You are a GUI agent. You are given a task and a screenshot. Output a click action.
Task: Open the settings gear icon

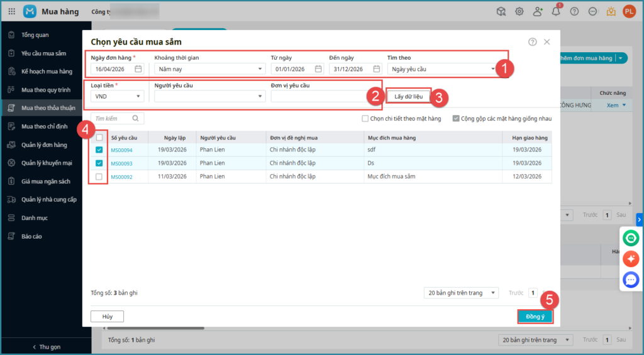(519, 11)
